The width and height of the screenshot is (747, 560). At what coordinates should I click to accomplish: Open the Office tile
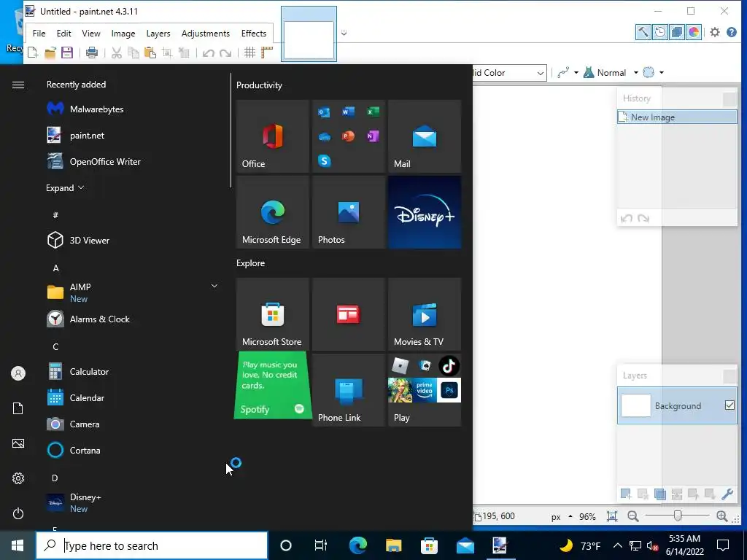(x=273, y=136)
